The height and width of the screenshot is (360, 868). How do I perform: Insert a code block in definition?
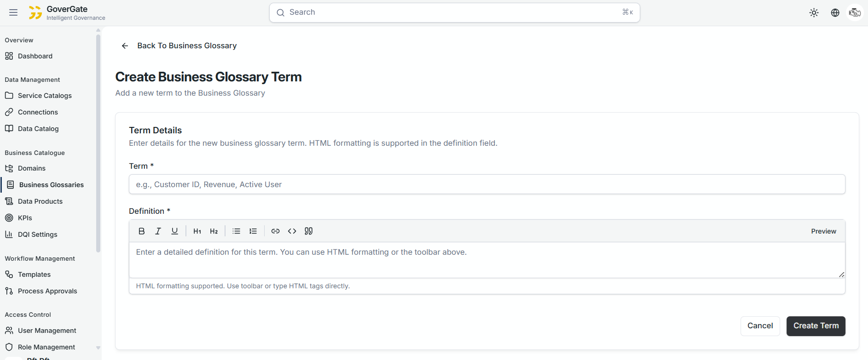(292, 231)
